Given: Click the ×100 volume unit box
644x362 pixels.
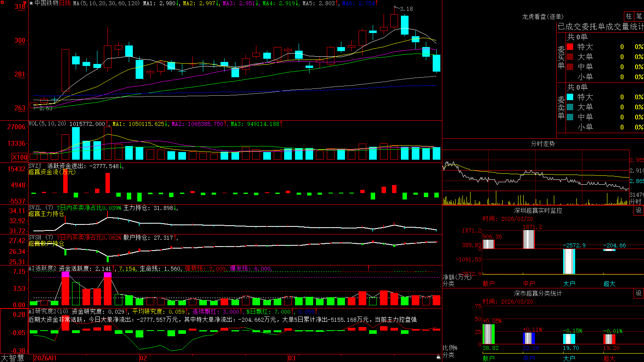Looking at the screenshot, I should [20, 157].
